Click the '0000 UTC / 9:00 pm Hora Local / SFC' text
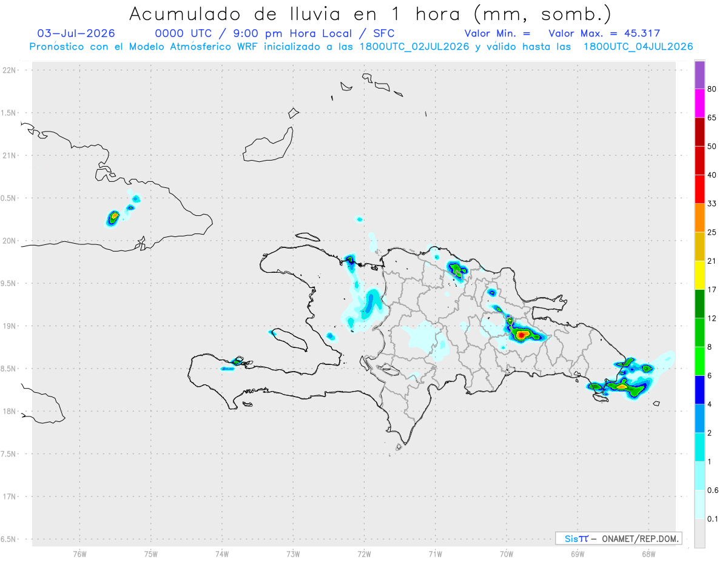The width and height of the screenshot is (728, 562). [x=274, y=33]
